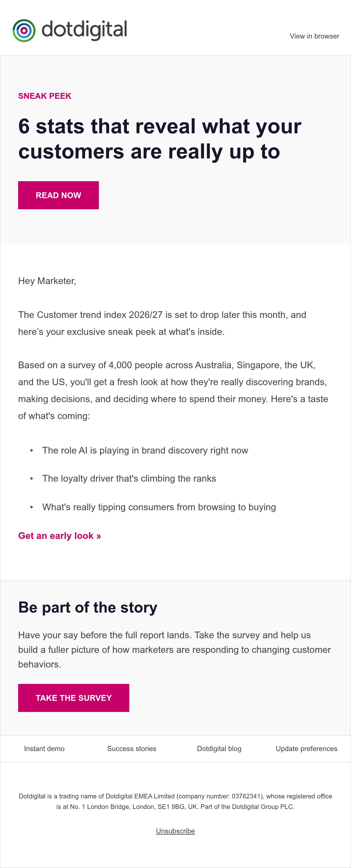
Task: Open Update preferences link
Action: (x=307, y=749)
